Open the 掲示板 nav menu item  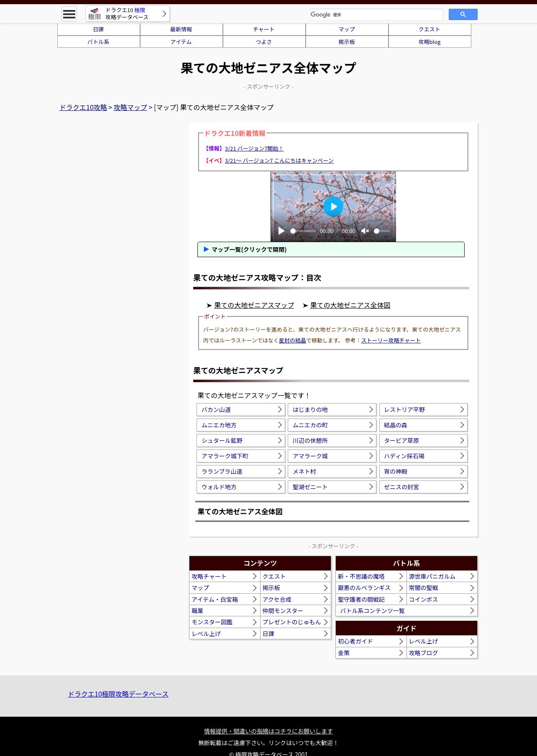click(347, 42)
